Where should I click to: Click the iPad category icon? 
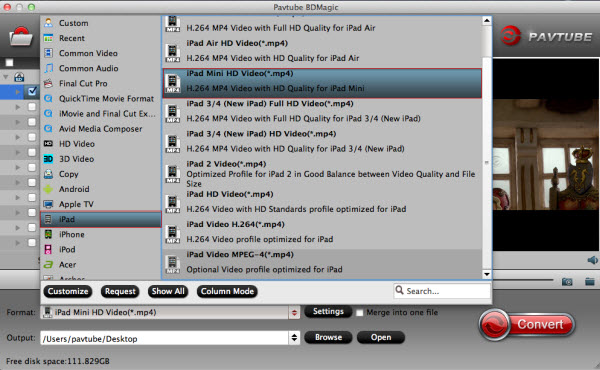coord(48,219)
